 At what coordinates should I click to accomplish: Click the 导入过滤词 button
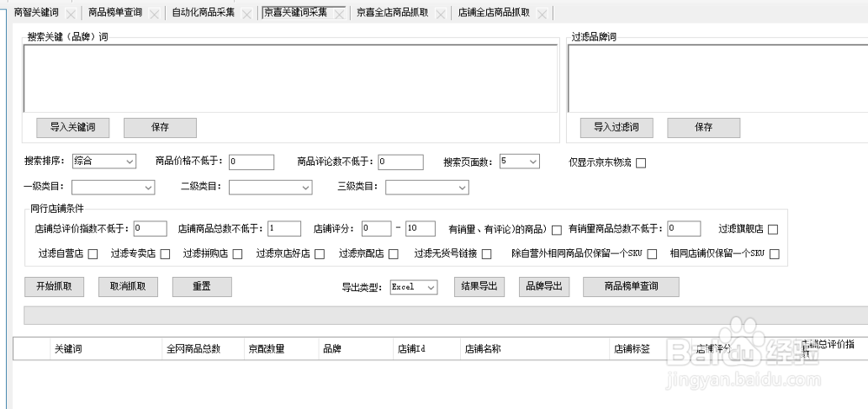tap(616, 128)
